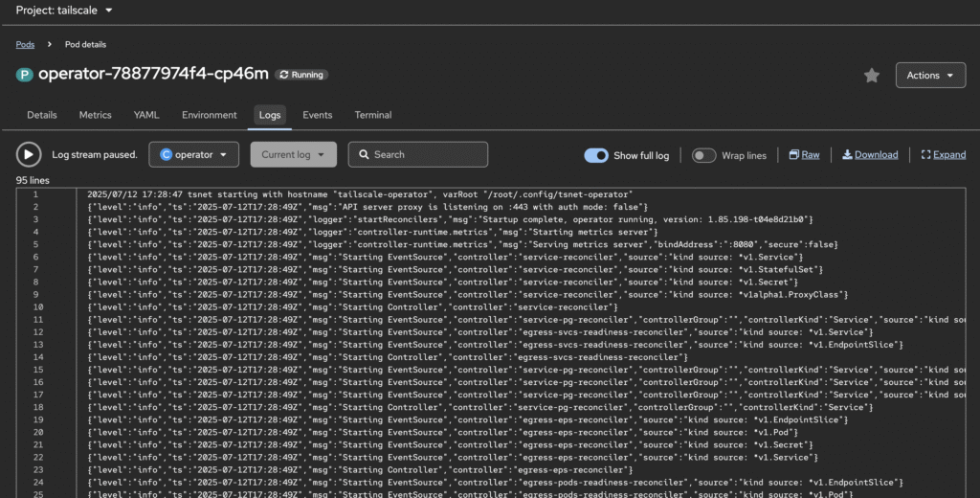Click log line 9 v1alpha1.ProxyClass entry
This screenshot has height=498, width=980.
(x=467, y=295)
